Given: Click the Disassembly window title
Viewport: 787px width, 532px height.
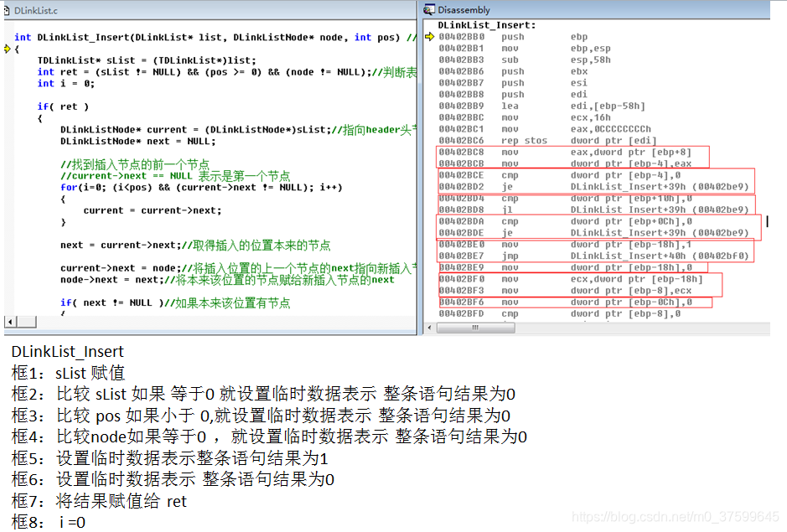Looking at the screenshot, I should coord(463,10).
